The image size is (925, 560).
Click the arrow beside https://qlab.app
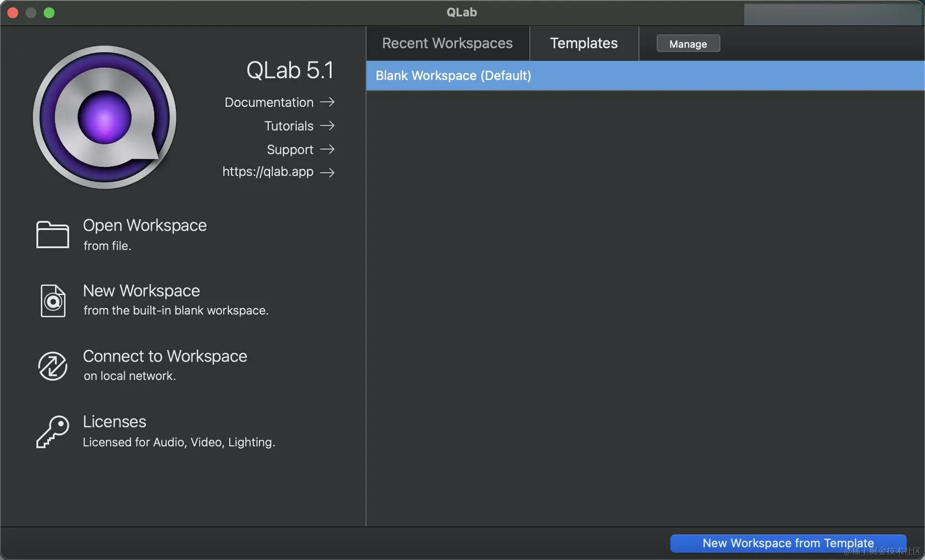tap(328, 172)
